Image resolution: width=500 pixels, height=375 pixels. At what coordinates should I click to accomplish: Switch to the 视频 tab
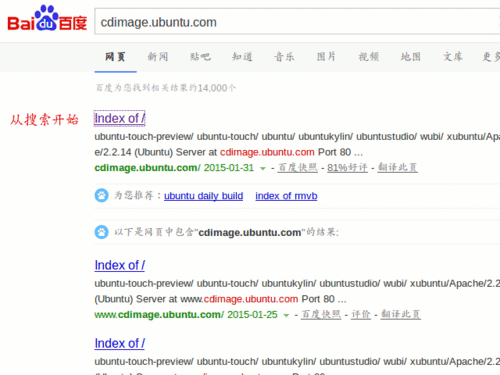point(368,57)
